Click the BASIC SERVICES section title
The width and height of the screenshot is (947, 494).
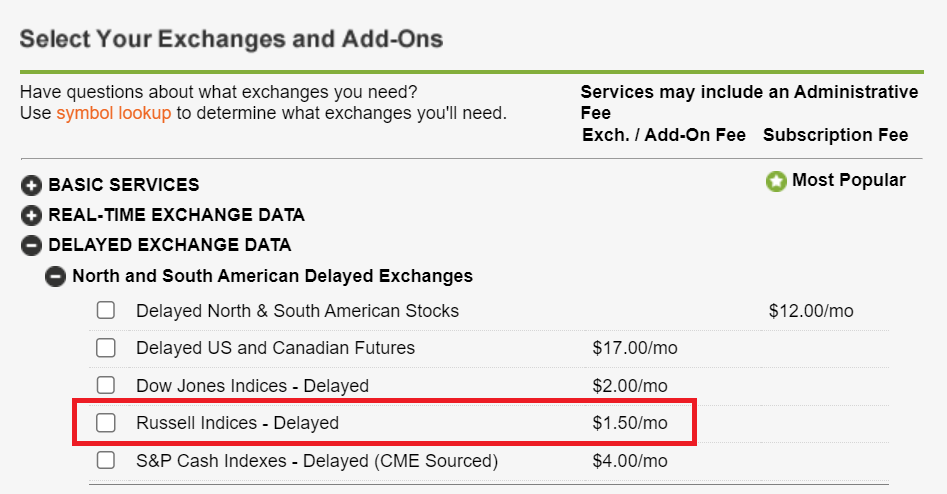coord(124,185)
